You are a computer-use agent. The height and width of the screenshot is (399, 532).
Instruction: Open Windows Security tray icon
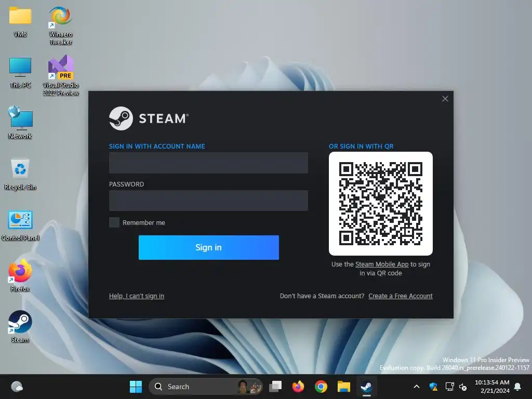coord(433,387)
